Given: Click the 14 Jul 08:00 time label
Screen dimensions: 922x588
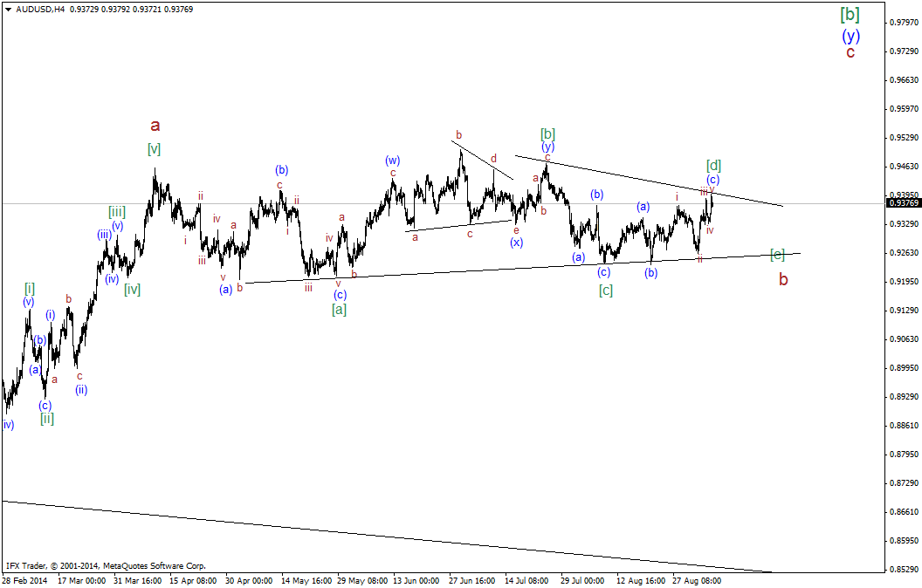Looking at the screenshot, I should pyautogui.click(x=526, y=581).
